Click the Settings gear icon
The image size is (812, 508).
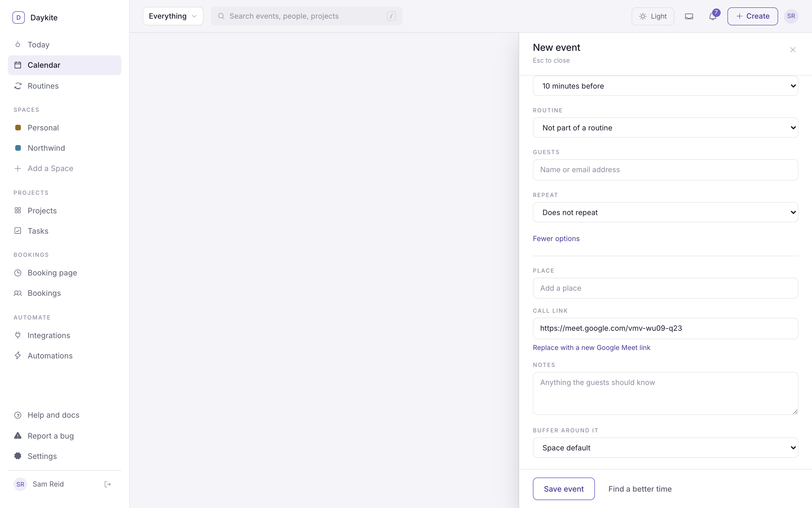(x=18, y=456)
